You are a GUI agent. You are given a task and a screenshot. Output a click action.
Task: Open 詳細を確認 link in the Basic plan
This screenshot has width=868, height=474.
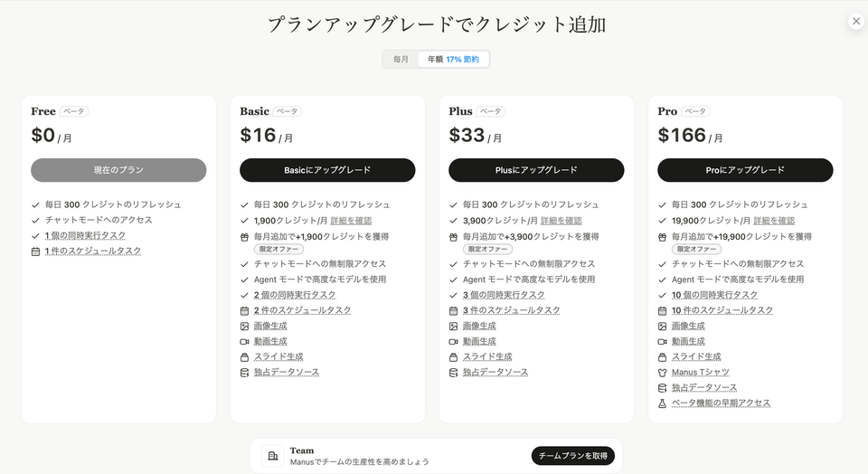click(351, 220)
